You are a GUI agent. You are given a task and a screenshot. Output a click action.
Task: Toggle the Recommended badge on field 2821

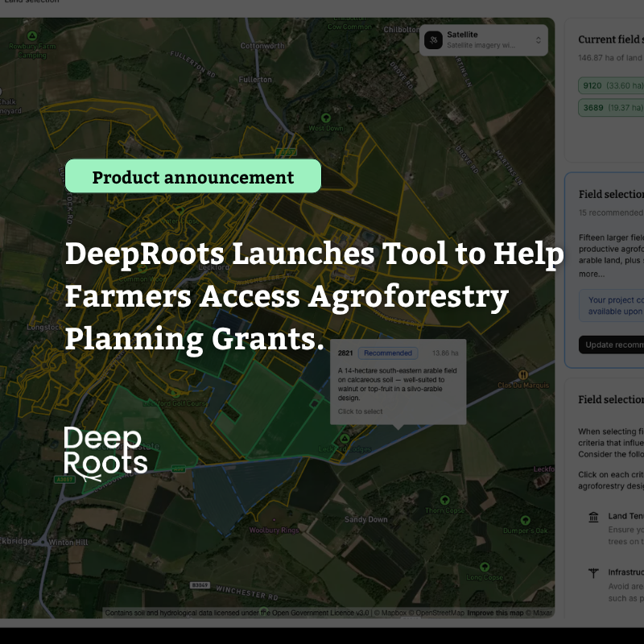388,353
